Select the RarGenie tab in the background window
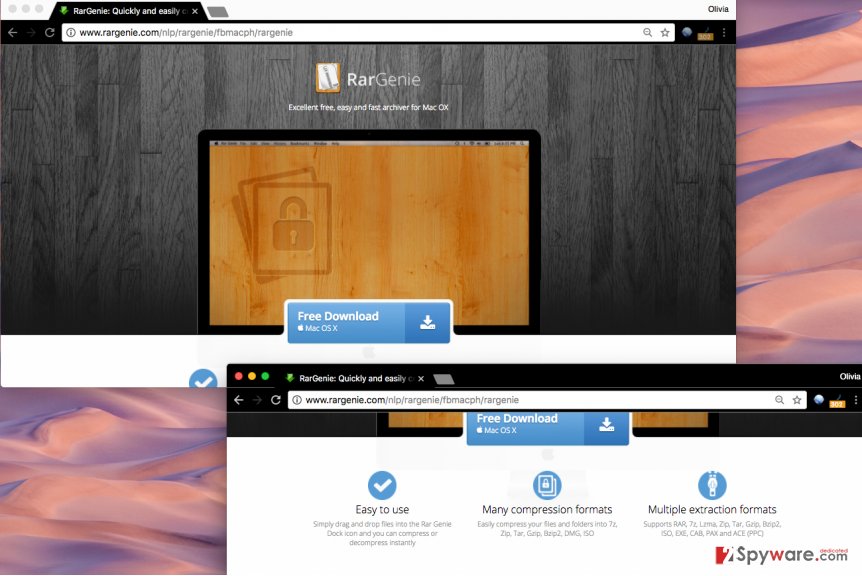The height and width of the screenshot is (576, 862). click(128, 11)
